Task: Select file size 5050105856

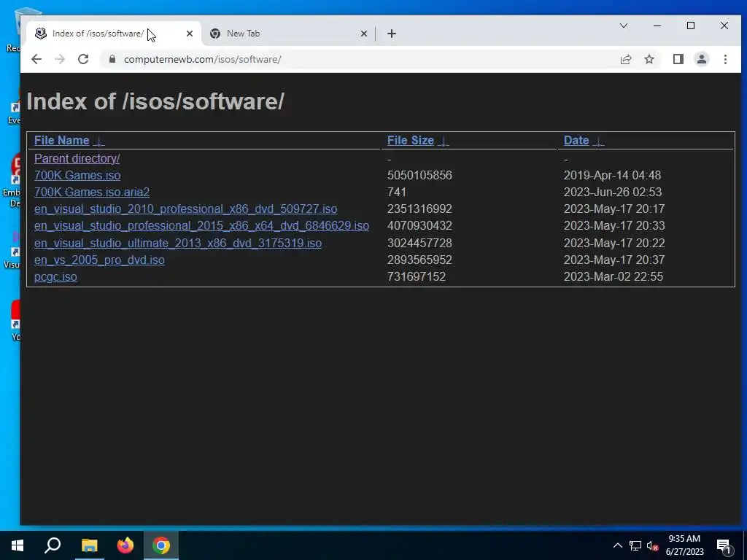Action: [x=419, y=175]
